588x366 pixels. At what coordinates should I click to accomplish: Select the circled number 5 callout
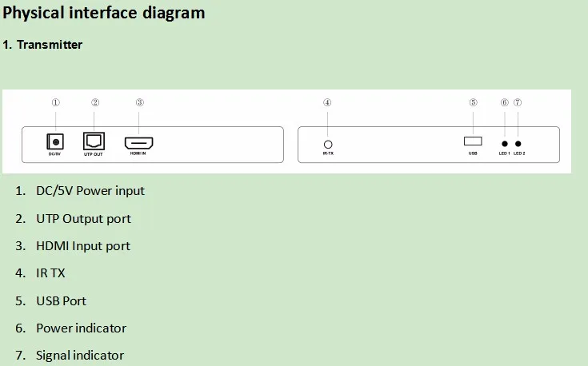474,102
